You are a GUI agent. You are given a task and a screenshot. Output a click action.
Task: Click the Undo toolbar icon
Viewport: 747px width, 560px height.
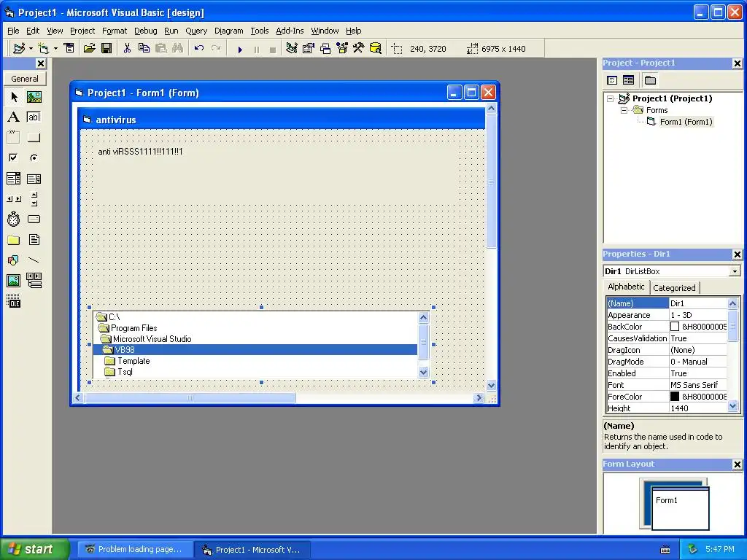tap(199, 49)
